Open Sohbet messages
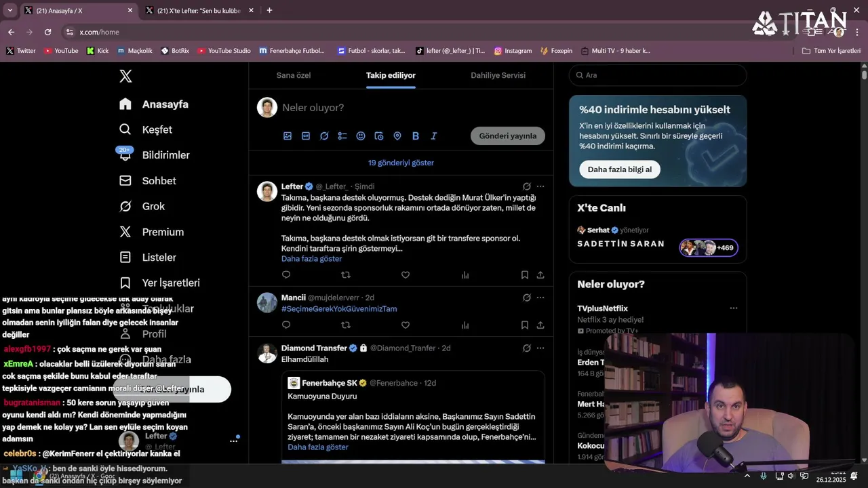This screenshot has height=488, width=868. coord(147,181)
